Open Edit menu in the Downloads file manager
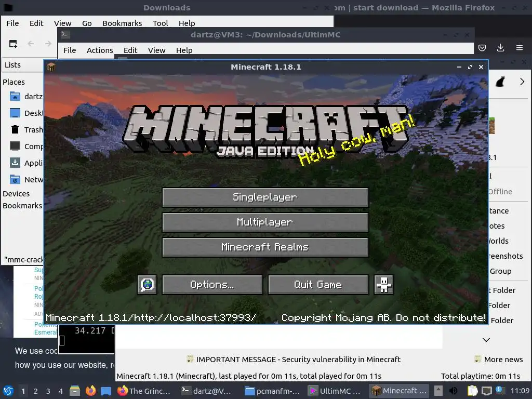The image size is (532, 399). pos(36,23)
